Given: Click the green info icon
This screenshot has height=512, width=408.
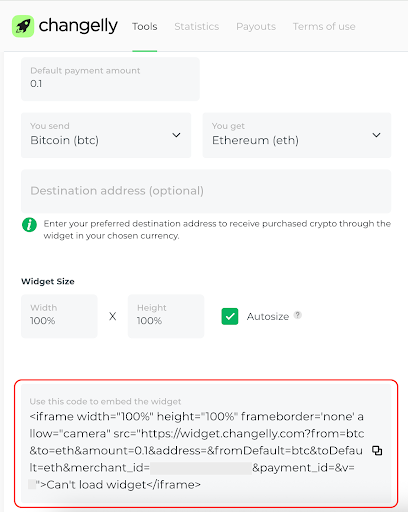Looking at the screenshot, I should pyautogui.click(x=29, y=224).
